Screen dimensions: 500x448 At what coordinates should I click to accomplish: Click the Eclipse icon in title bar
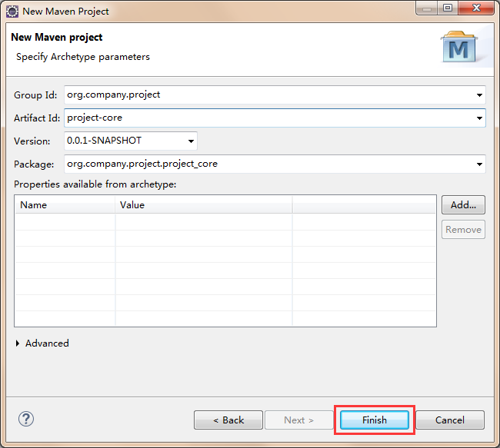point(12,12)
